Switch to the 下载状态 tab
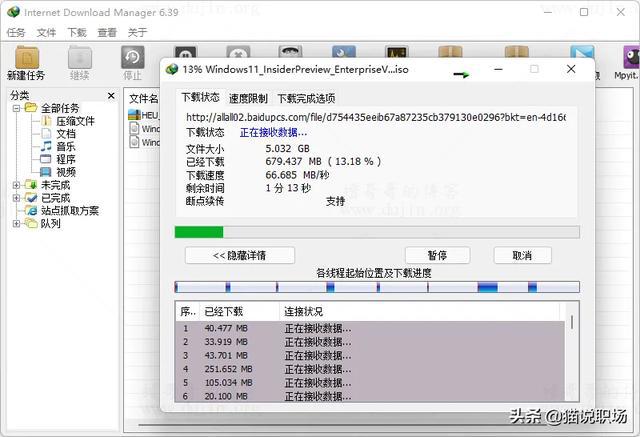 point(200,98)
